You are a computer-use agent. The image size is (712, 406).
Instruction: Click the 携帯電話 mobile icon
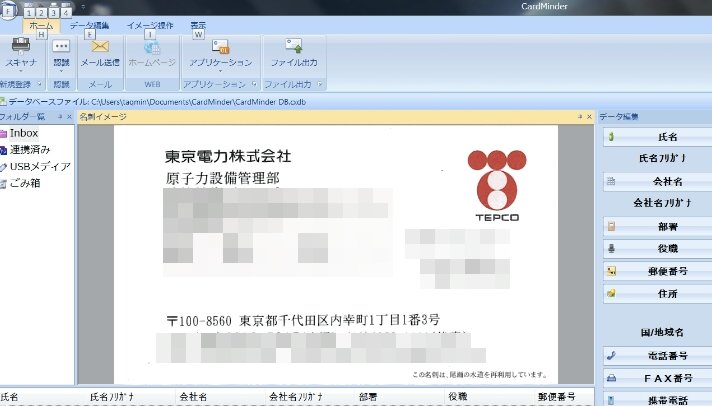[611, 401]
